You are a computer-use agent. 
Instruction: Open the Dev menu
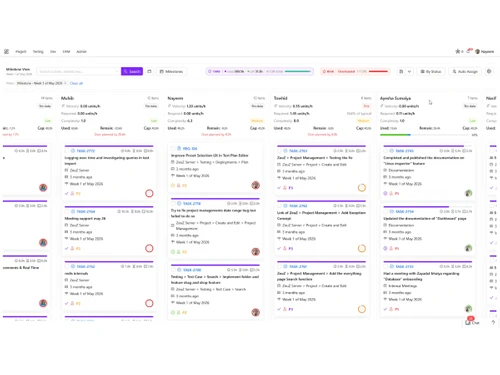coord(53,51)
